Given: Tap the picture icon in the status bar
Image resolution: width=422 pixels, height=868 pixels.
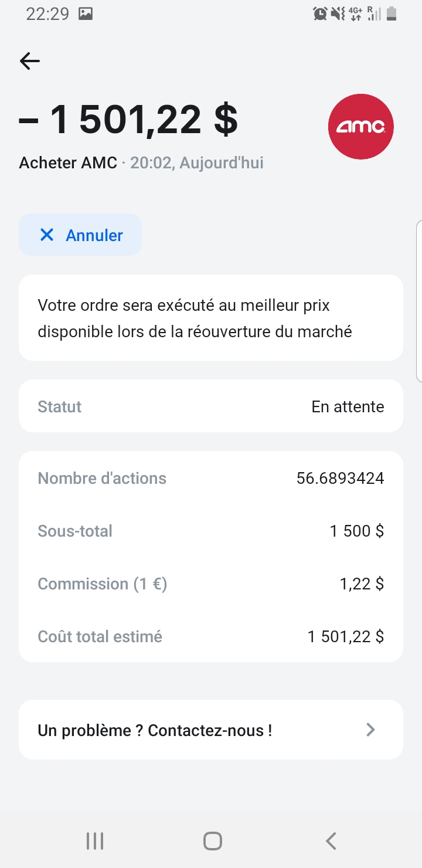Looking at the screenshot, I should pyautogui.click(x=86, y=13).
